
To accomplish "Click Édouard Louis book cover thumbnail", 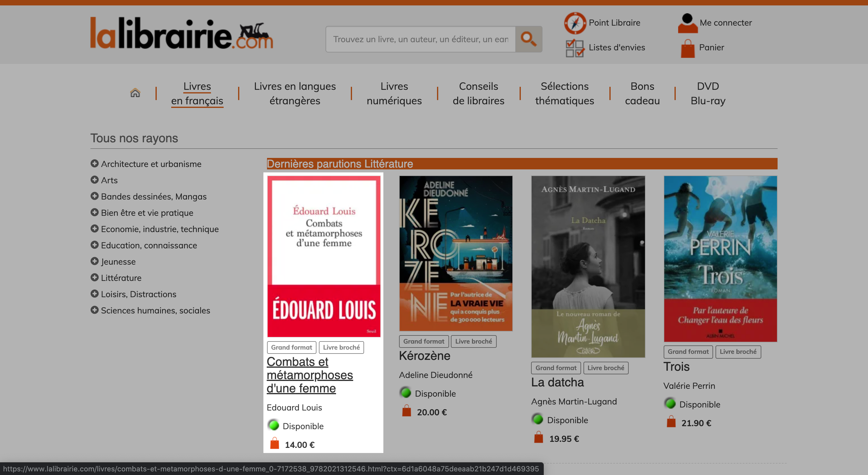I will 324,256.
